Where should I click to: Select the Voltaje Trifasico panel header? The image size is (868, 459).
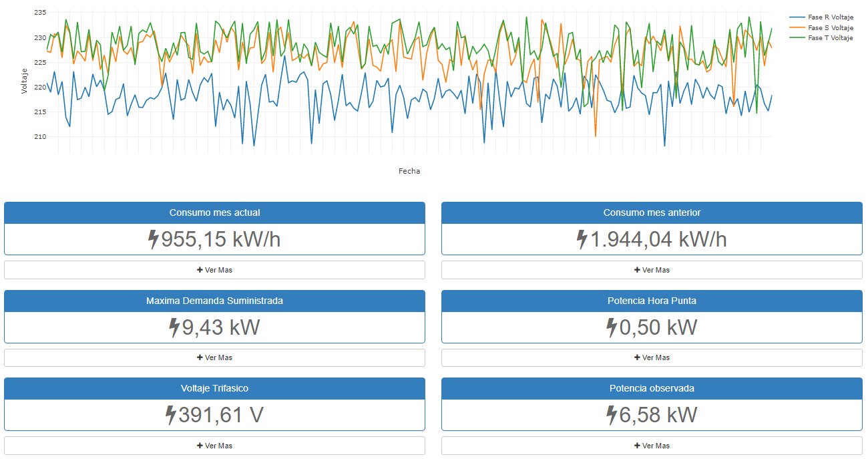coord(214,388)
